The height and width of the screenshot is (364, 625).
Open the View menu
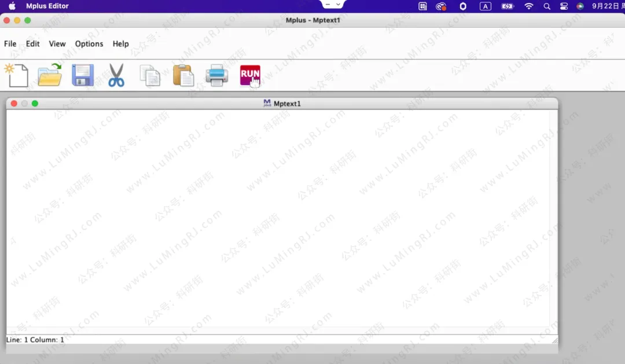(57, 44)
